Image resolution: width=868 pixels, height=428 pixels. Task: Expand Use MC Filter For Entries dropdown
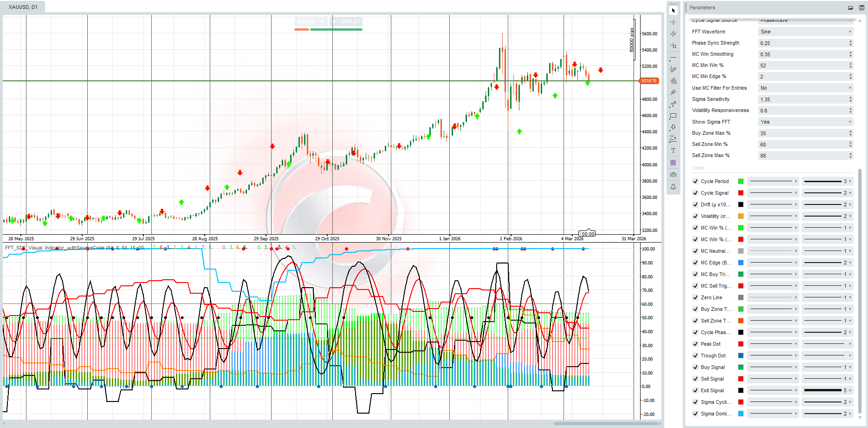pos(805,88)
